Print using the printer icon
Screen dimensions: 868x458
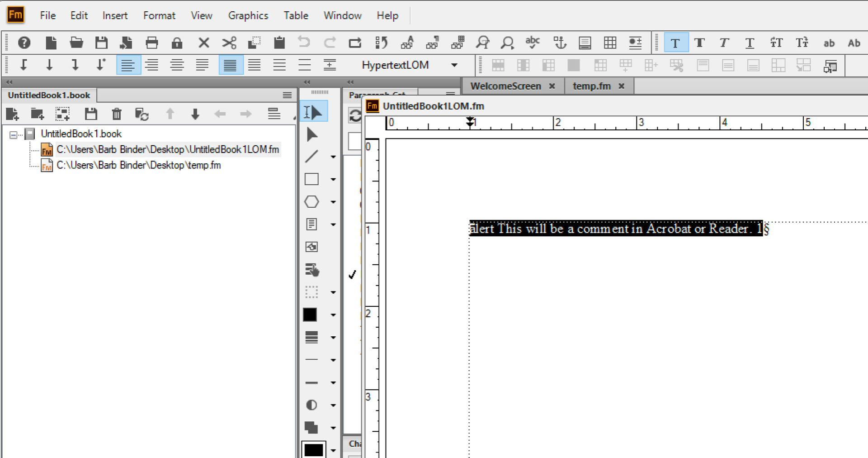click(152, 43)
